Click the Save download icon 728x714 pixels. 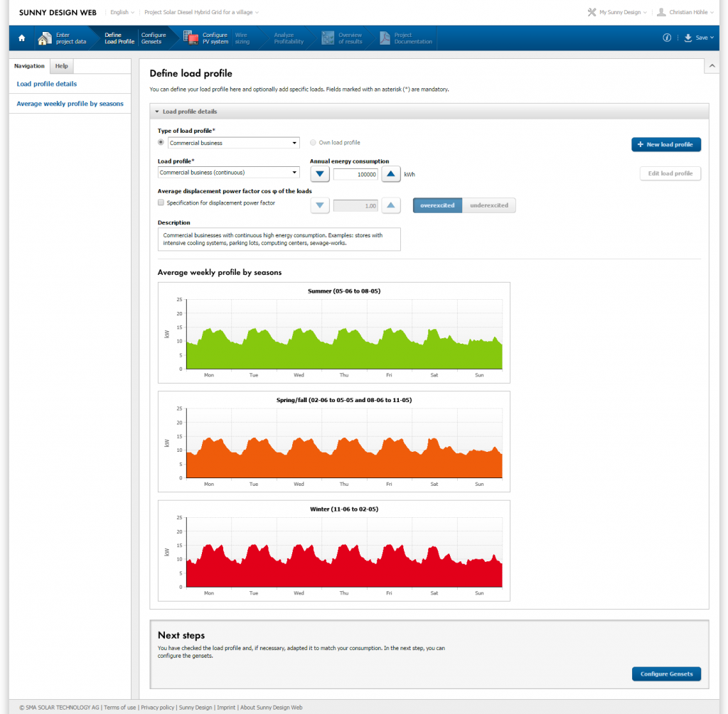(688, 38)
